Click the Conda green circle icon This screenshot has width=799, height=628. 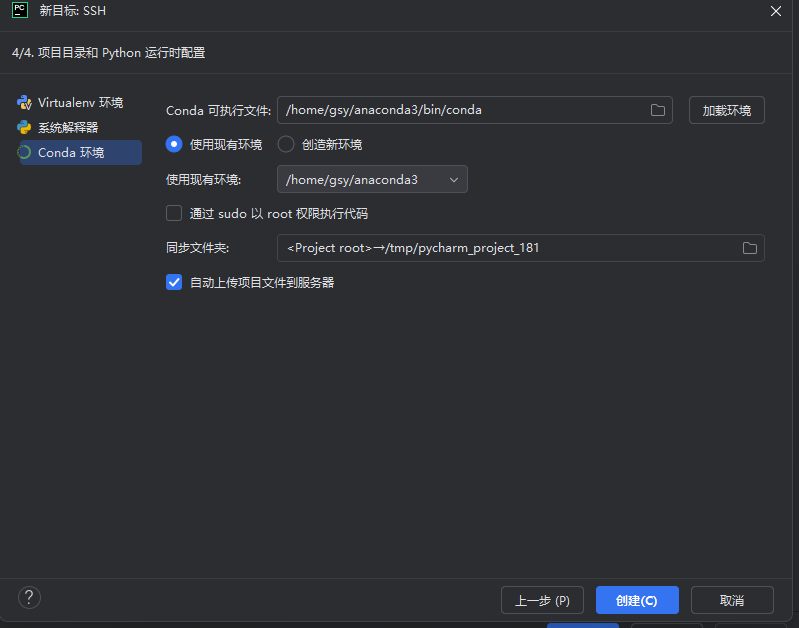coord(24,152)
